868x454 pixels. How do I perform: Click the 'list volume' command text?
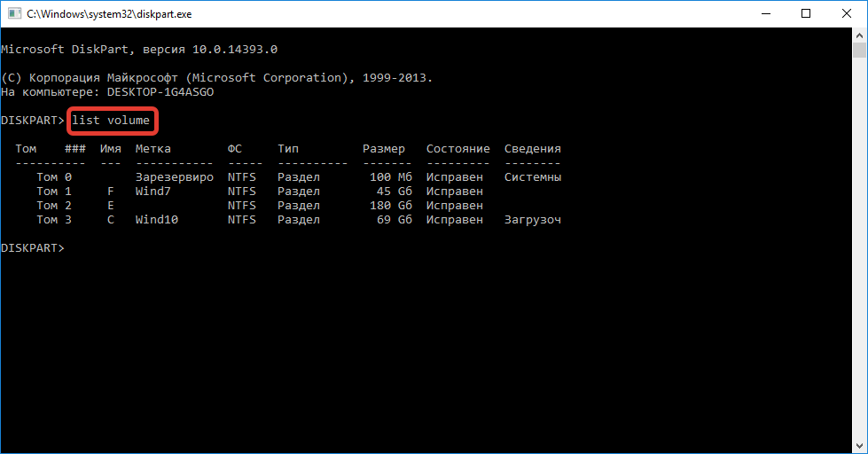[111, 120]
